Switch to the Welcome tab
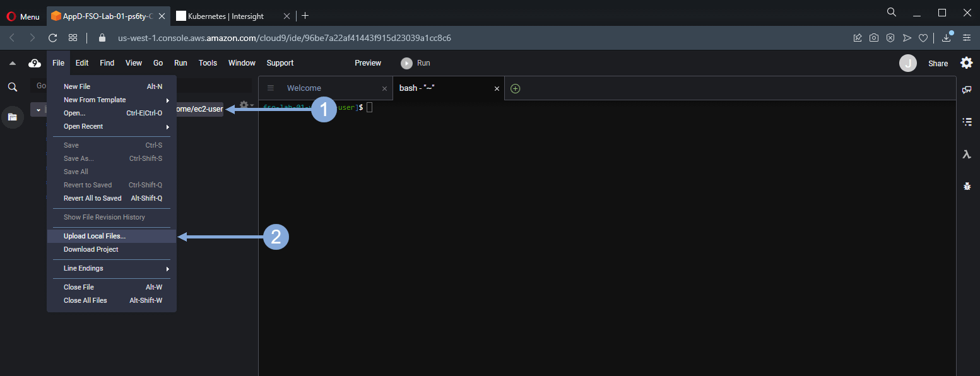The width and height of the screenshot is (980, 376). 304,88
